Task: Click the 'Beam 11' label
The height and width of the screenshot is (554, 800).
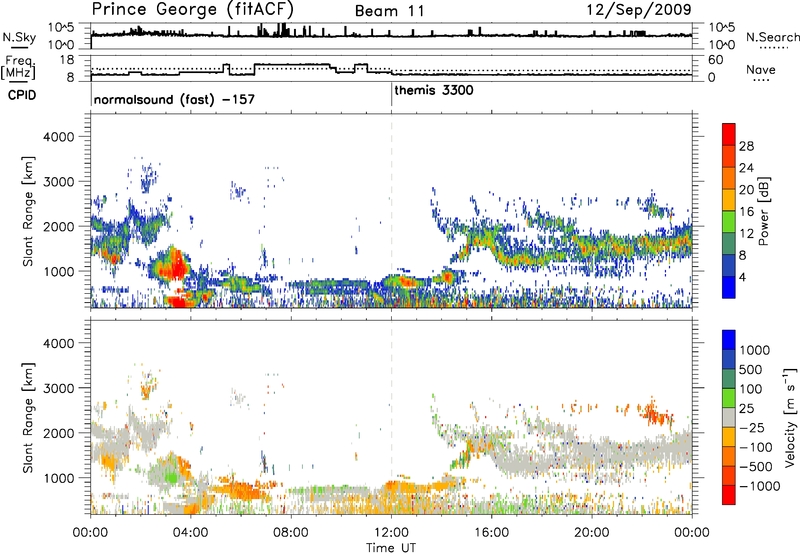Action: (x=389, y=11)
